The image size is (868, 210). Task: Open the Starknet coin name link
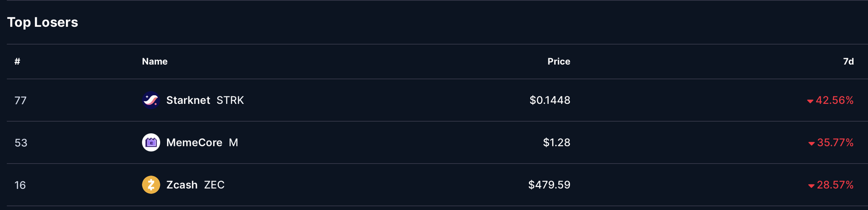[x=188, y=100]
